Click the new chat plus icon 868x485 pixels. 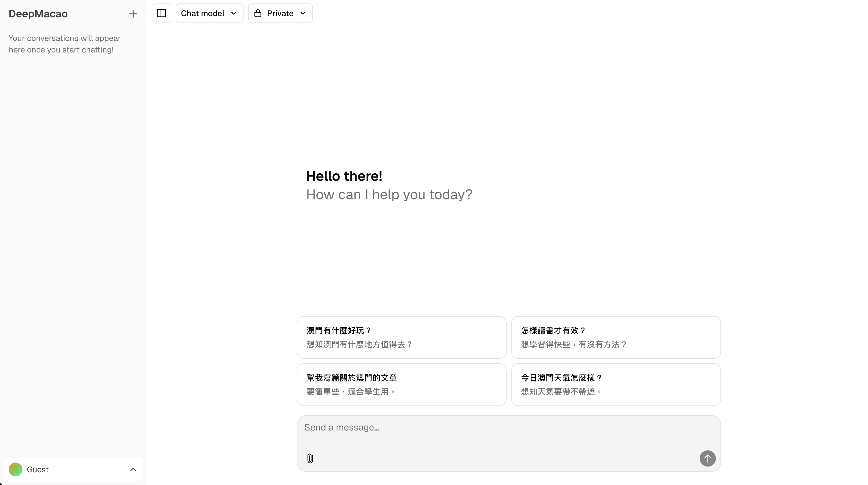pos(133,14)
